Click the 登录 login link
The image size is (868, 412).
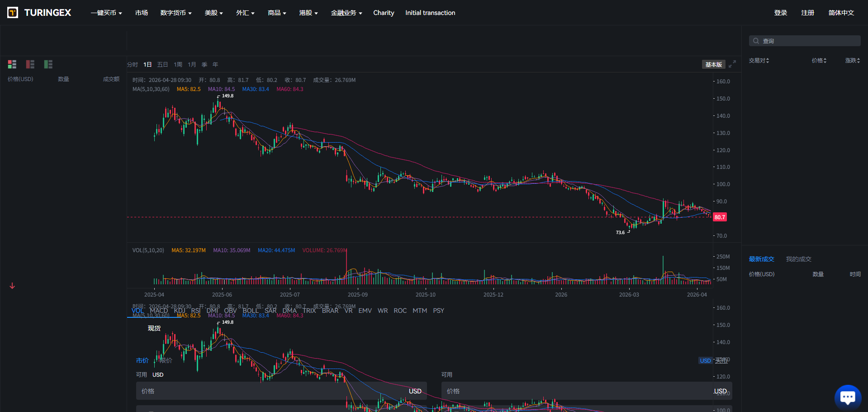(780, 13)
